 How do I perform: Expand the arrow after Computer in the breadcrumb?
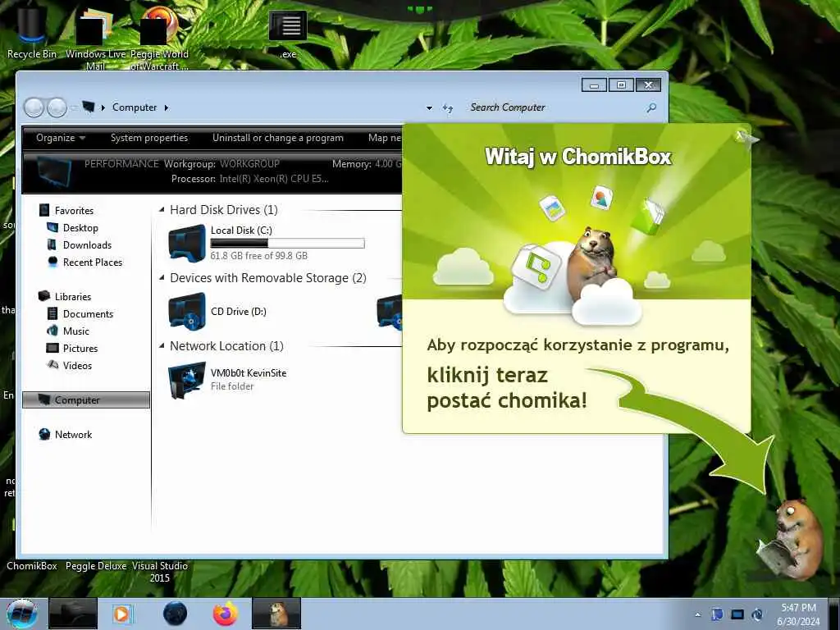(166, 107)
